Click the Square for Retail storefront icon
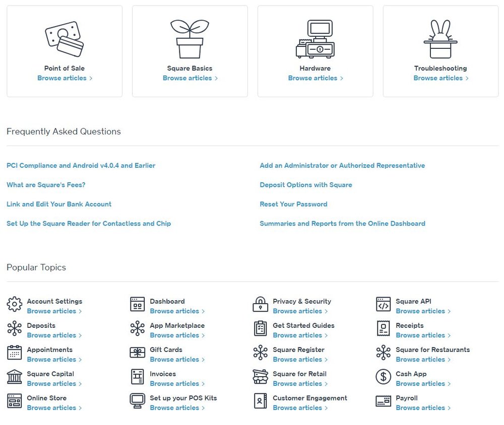The width and height of the screenshot is (504, 425). pyautogui.click(x=260, y=377)
